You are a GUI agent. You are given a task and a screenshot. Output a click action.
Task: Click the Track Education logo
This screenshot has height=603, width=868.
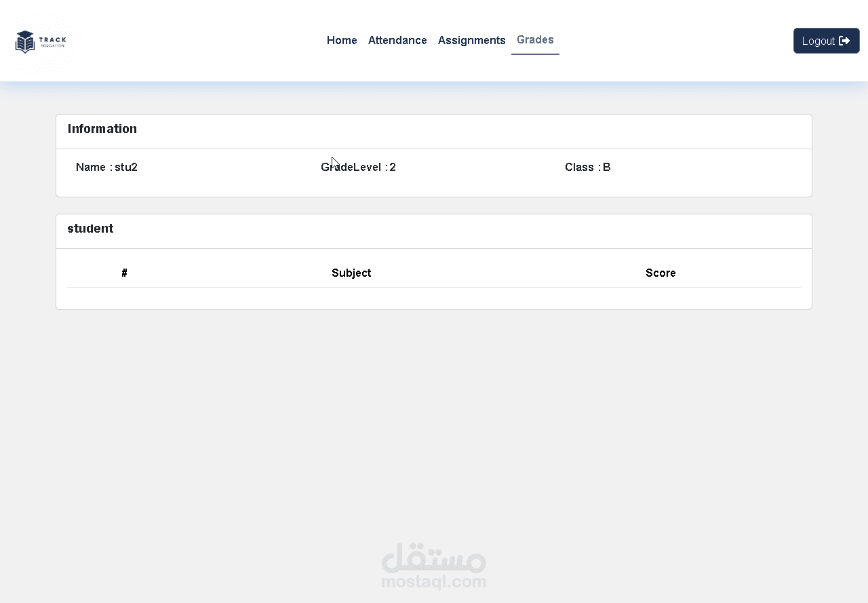[x=41, y=41]
